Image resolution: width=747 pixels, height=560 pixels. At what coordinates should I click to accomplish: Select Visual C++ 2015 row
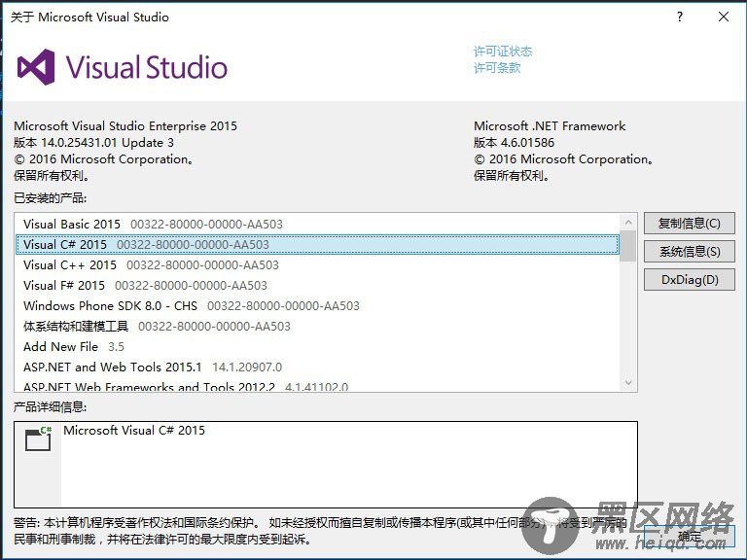(x=318, y=264)
